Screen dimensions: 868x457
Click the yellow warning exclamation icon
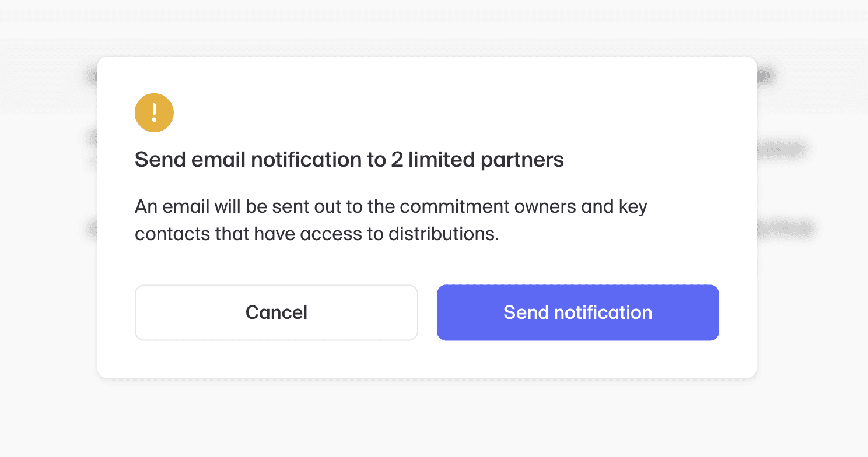tap(154, 113)
